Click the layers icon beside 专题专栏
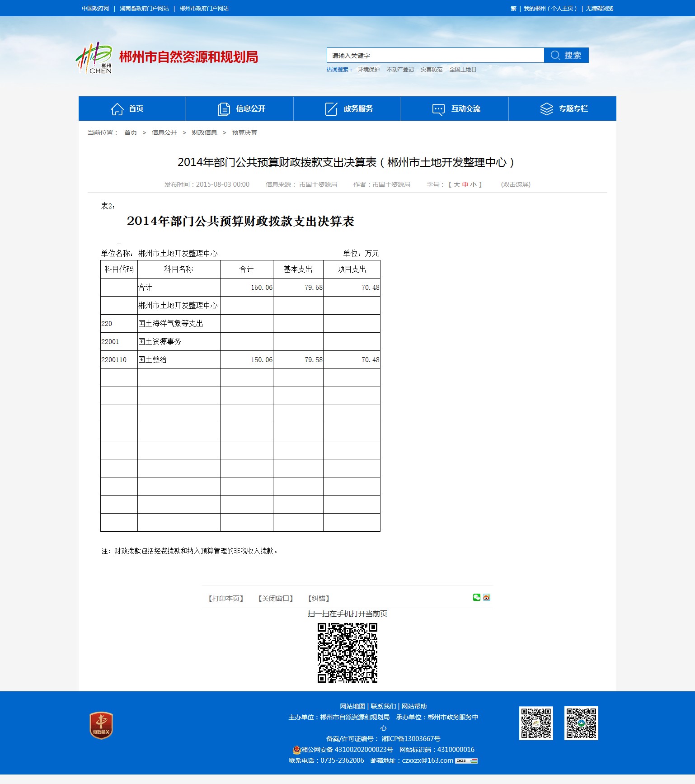The height and width of the screenshot is (784, 695). click(x=546, y=109)
